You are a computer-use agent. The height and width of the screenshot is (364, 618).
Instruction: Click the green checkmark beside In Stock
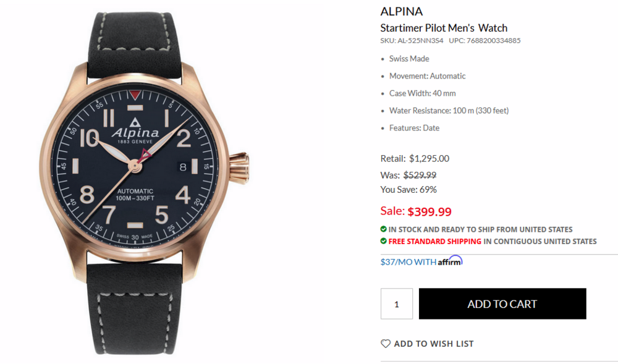(384, 229)
